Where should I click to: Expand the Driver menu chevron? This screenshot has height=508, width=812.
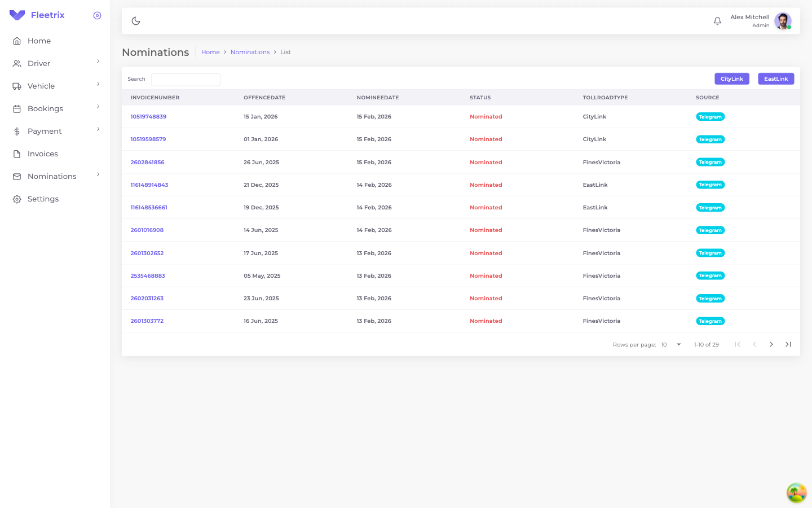(98, 62)
